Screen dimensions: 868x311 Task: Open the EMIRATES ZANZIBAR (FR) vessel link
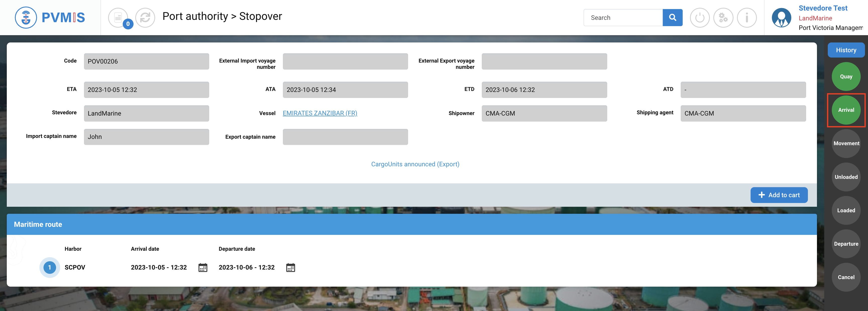(x=320, y=114)
